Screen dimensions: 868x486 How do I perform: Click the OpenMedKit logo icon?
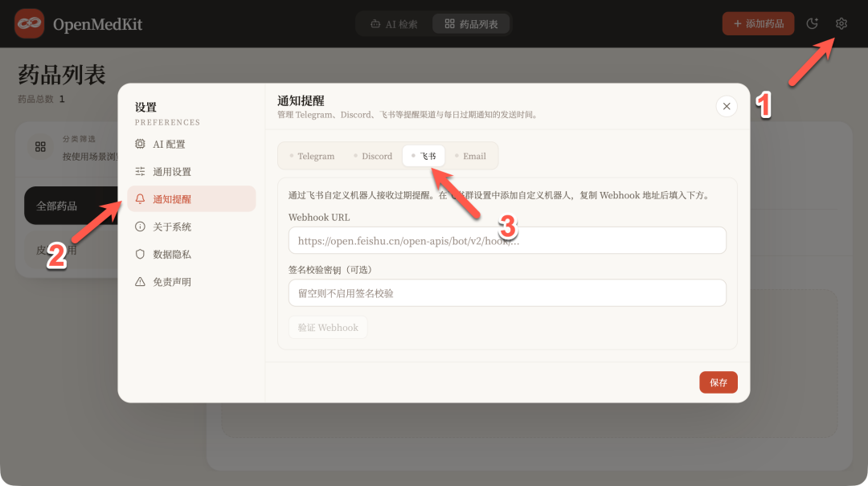coord(30,24)
